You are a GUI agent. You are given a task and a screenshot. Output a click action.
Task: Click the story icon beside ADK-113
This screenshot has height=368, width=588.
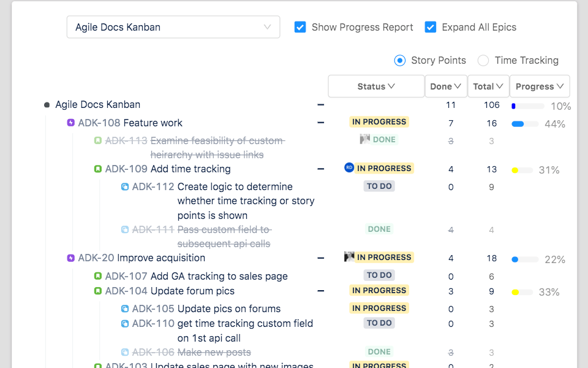[97, 140]
